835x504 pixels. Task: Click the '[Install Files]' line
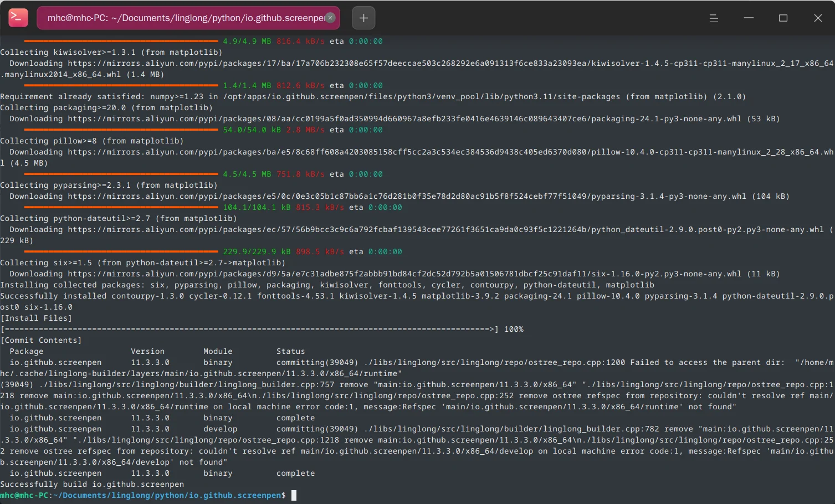(x=36, y=318)
